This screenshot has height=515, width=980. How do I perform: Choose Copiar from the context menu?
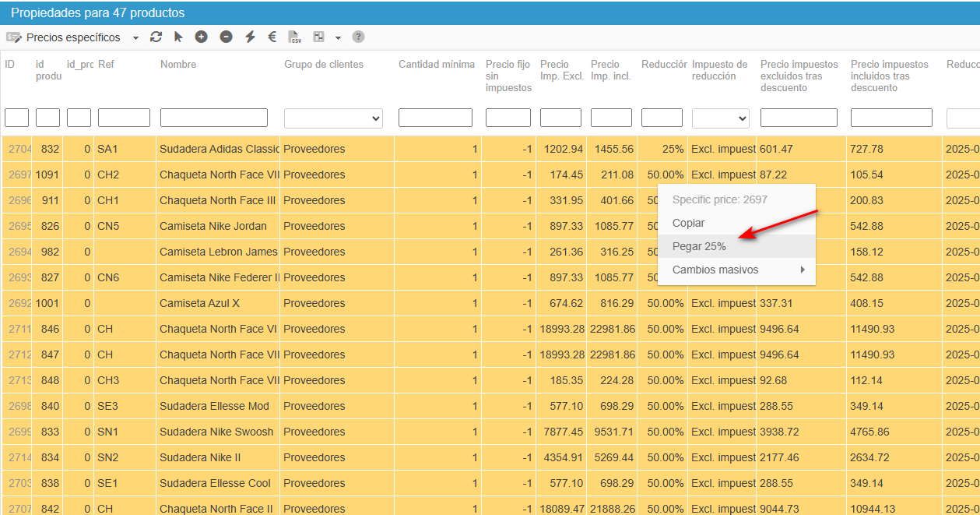tap(688, 223)
